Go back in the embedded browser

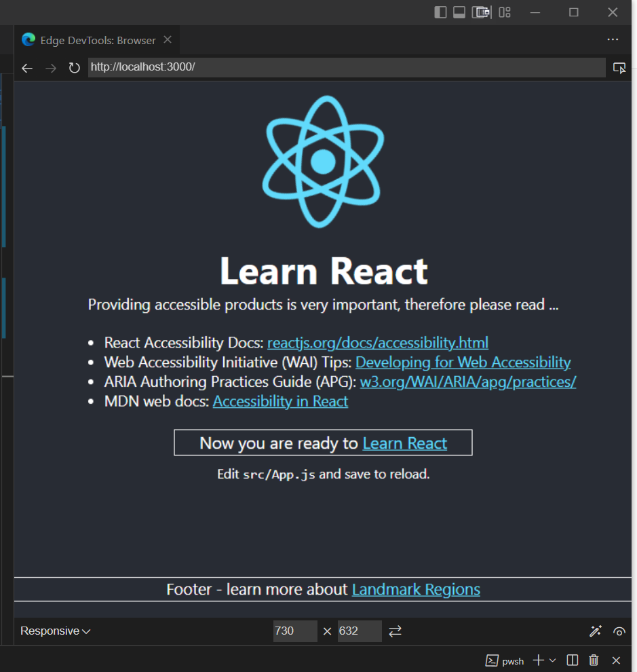click(x=27, y=68)
